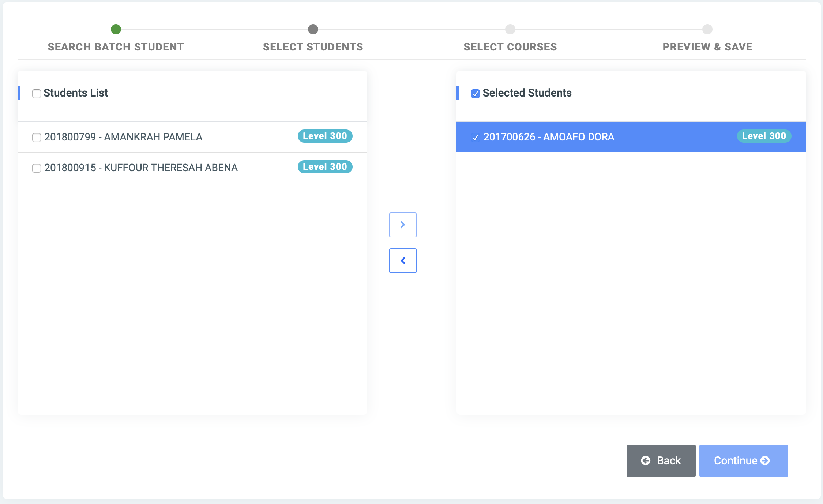The height and width of the screenshot is (504, 823).
Task: Click the back arrow icon inside the Back button
Action: 646,461
